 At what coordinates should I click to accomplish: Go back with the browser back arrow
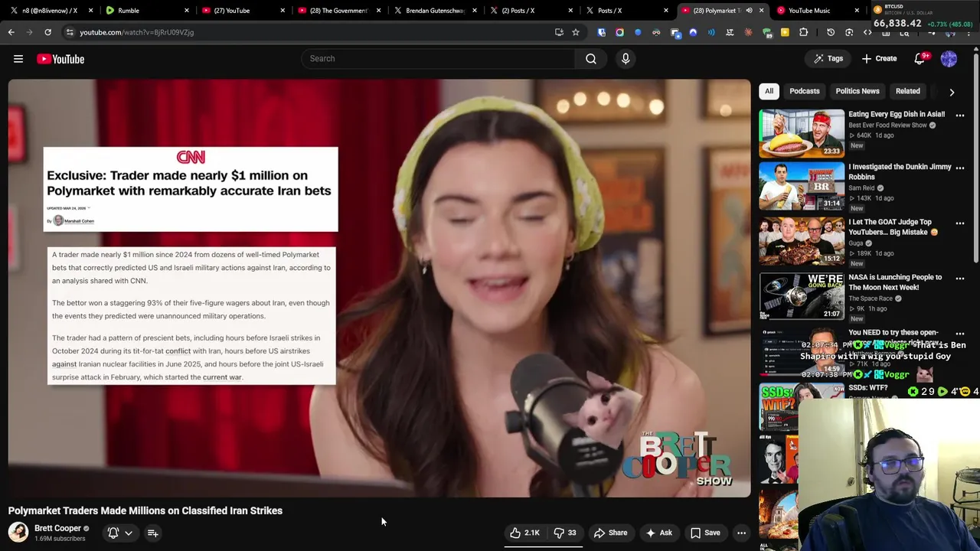[x=11, y=32]
